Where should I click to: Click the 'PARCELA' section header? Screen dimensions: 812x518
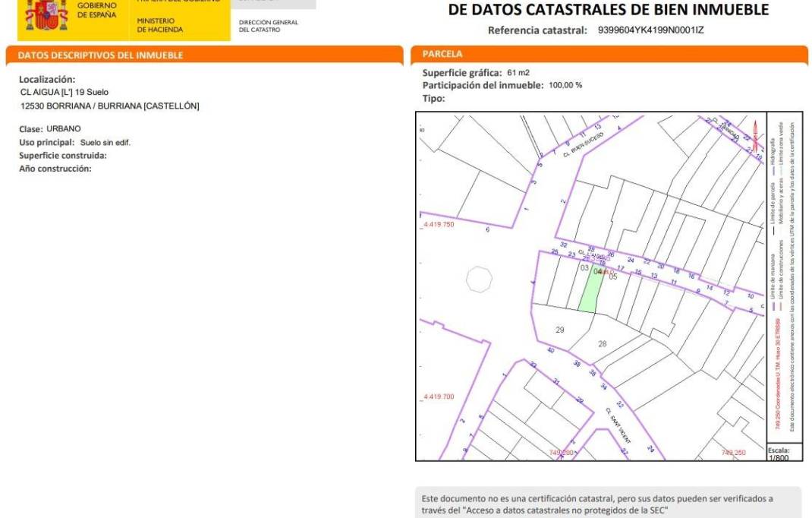(x=442, y=54)
